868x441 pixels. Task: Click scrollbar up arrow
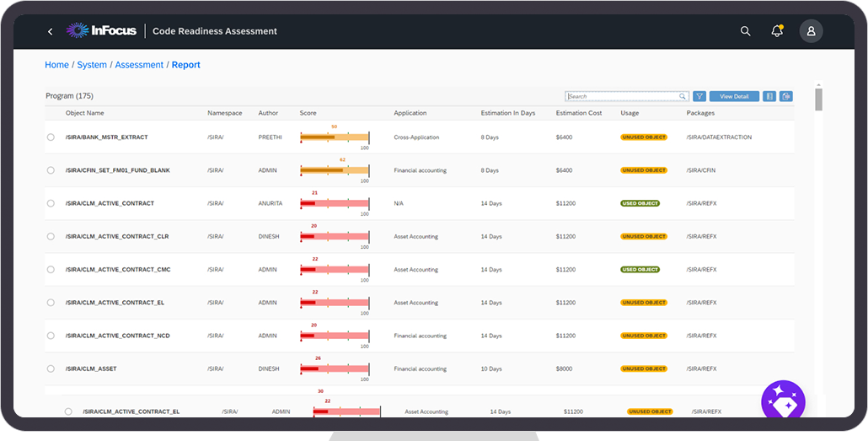[x=819, y=85]
